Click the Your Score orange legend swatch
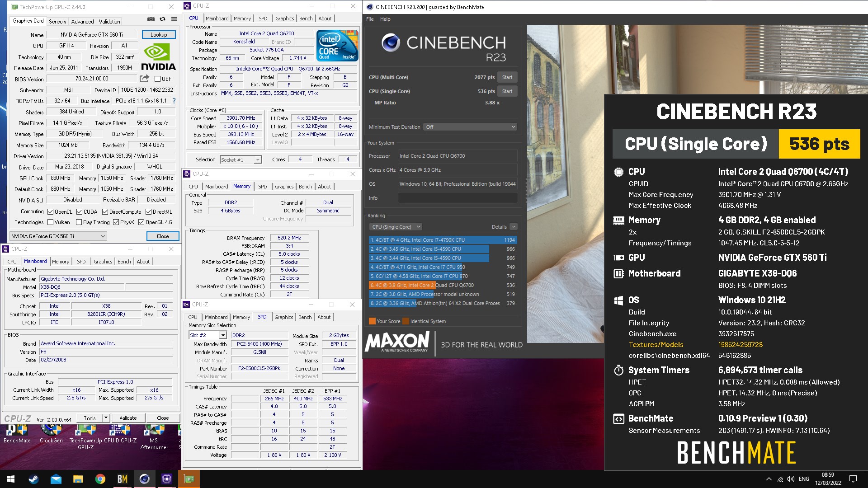The height and width of the screenshot is (488, 868). [x=372, y=321]
